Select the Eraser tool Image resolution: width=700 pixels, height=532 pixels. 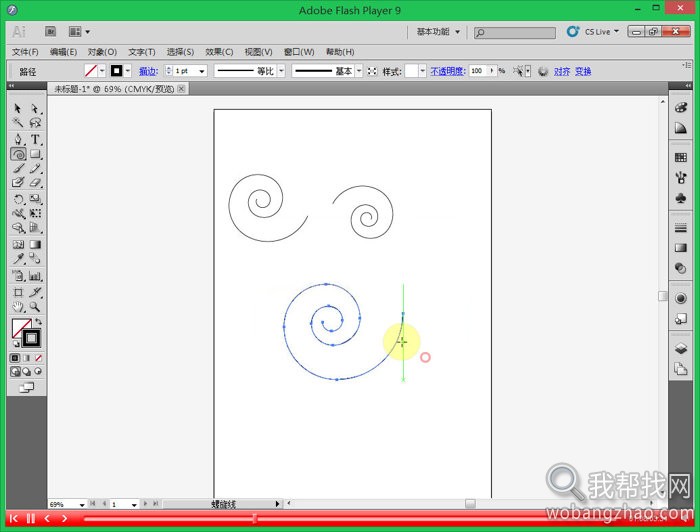click(x=35, y=182)
